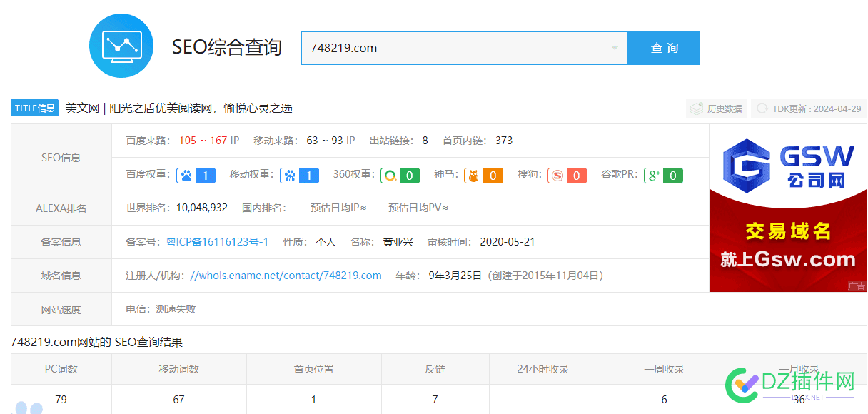Click the 历史数据 stack icon
Screen dimensions: 868x414
pos(697,108)
